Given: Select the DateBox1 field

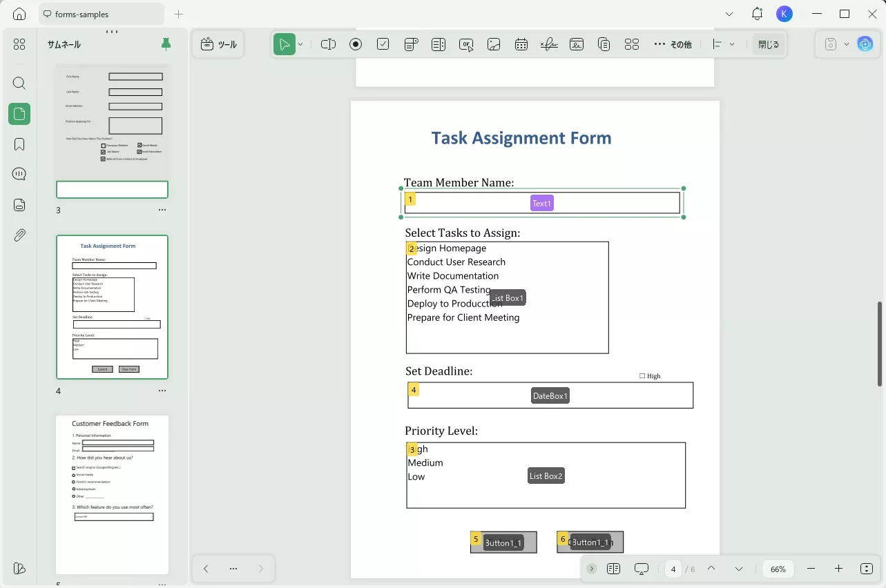Looking at the screenshot, I should (x=550, y=395).
